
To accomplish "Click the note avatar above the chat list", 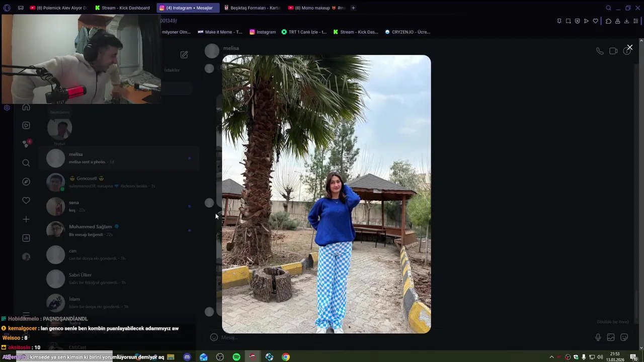I will coord(59,128).
